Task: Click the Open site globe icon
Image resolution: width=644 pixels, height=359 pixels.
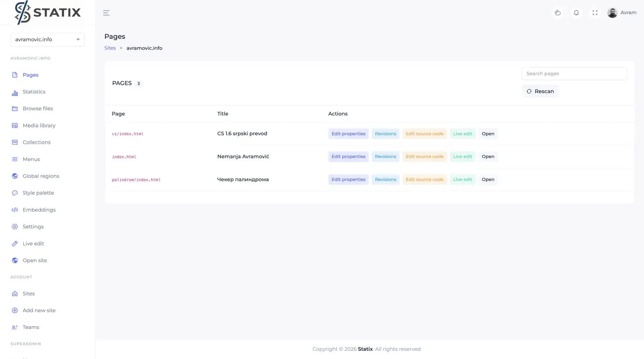Action: [15, 260]
